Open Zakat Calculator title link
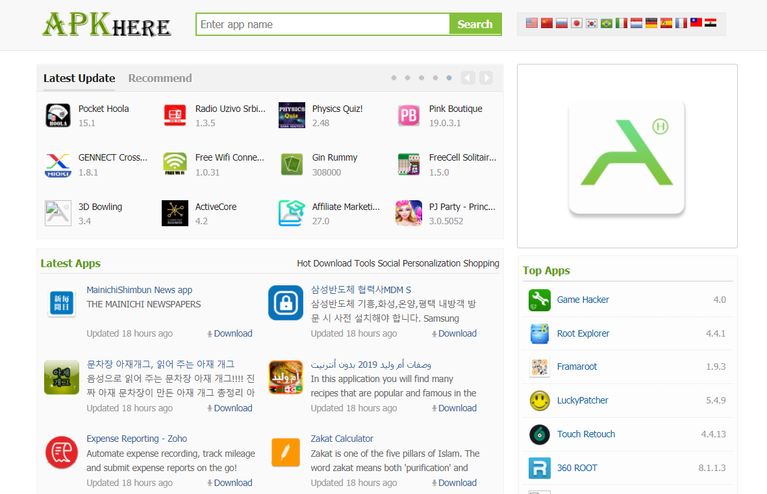Viewport: 767px width, 494px height. click(342, 438)
